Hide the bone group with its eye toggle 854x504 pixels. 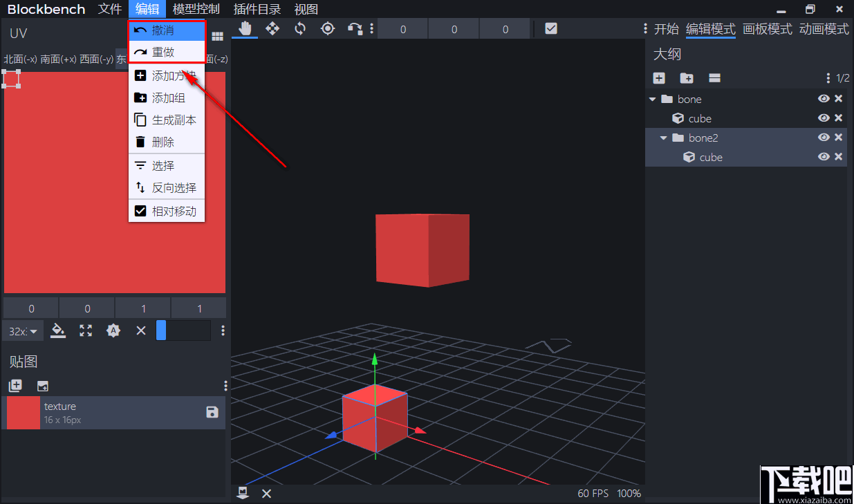[x=824, y=98]
